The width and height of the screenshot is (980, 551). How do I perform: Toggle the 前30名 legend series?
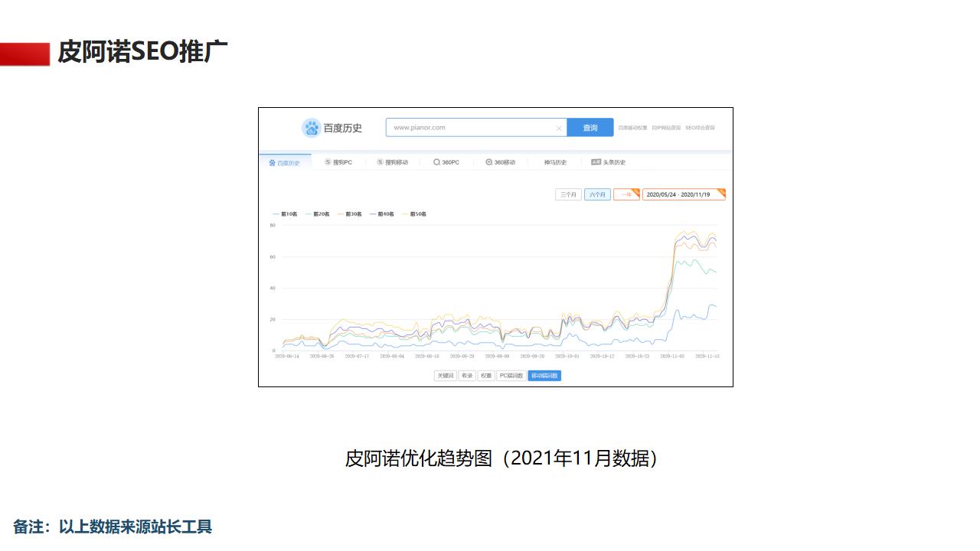tap(349, 214)
